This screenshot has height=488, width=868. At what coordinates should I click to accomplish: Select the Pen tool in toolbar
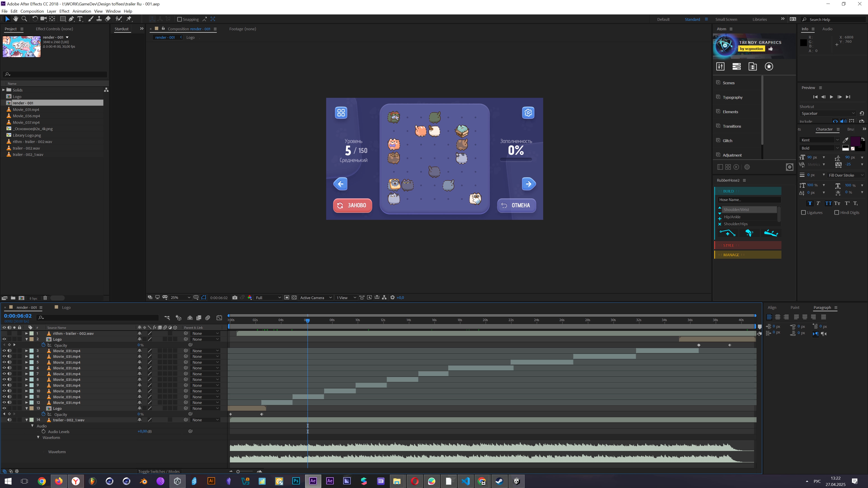[71, 19]
